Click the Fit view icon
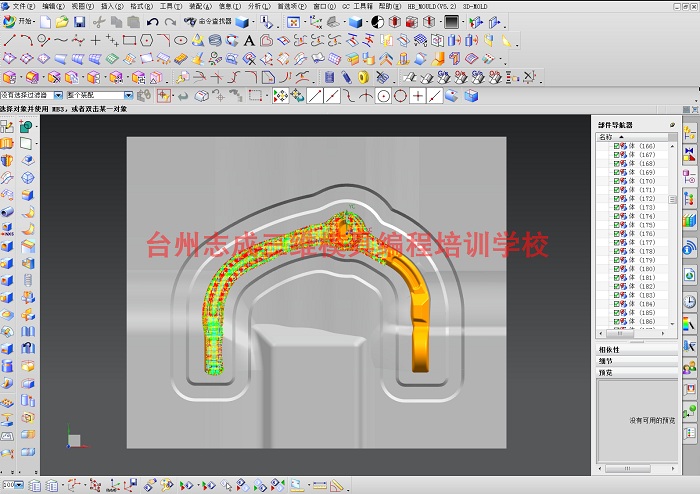Image resolution: width=700 pixels, height=494 pixels. (x=293, y=22)
